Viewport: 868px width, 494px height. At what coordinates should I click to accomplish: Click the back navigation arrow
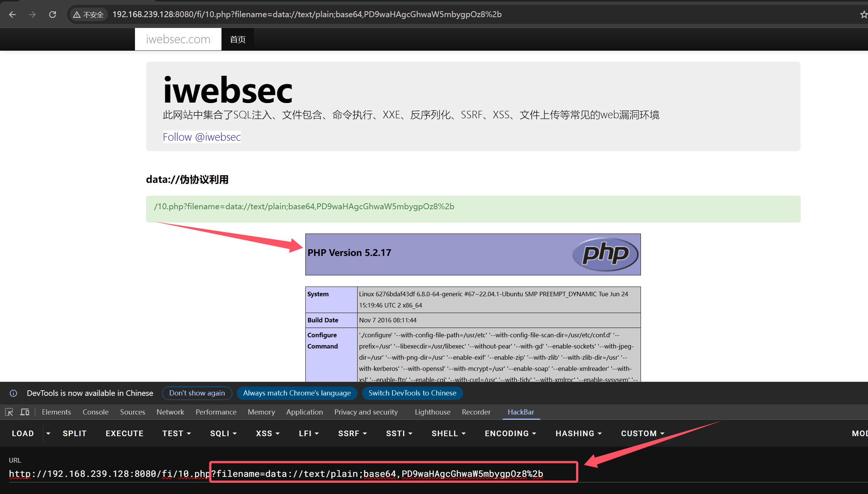(12, 14)
